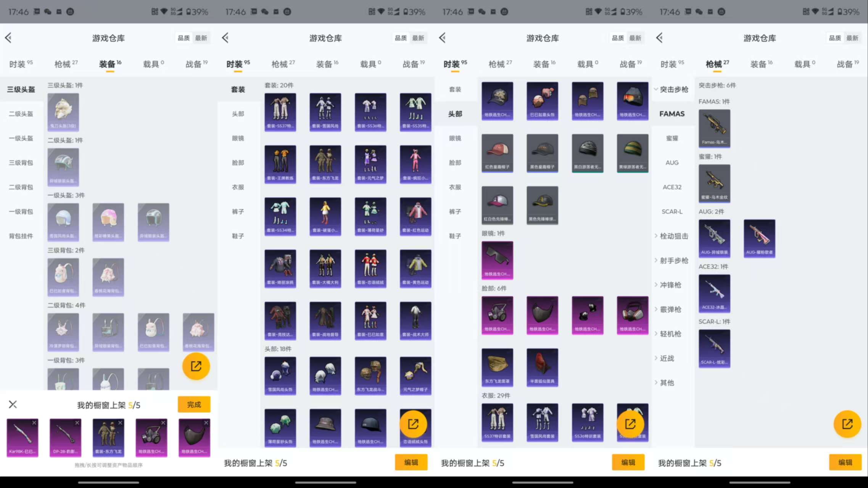The image size is (868, 488).
Task: Close the 我的橱窗上架 editing panel
Action: [x=13, y=404]
